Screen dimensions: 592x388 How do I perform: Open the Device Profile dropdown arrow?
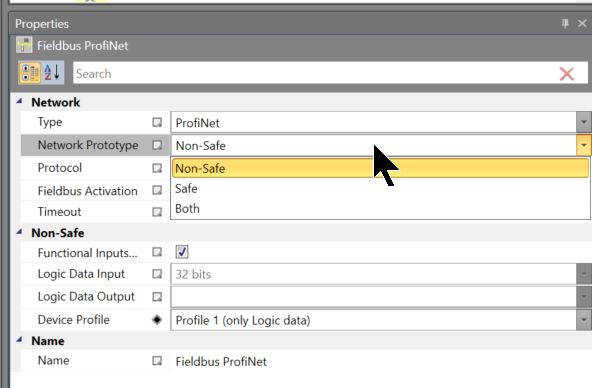click(584, 320)
